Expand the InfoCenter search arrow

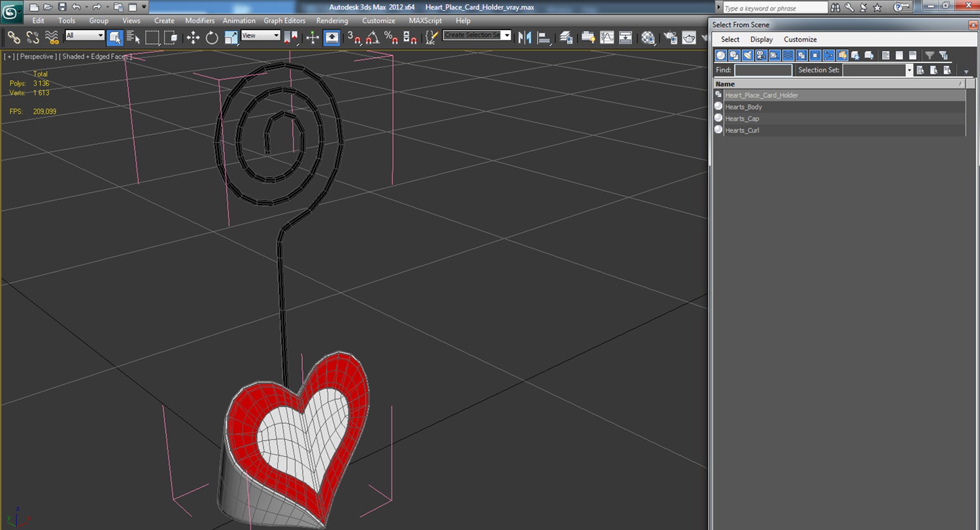[719, 7]
